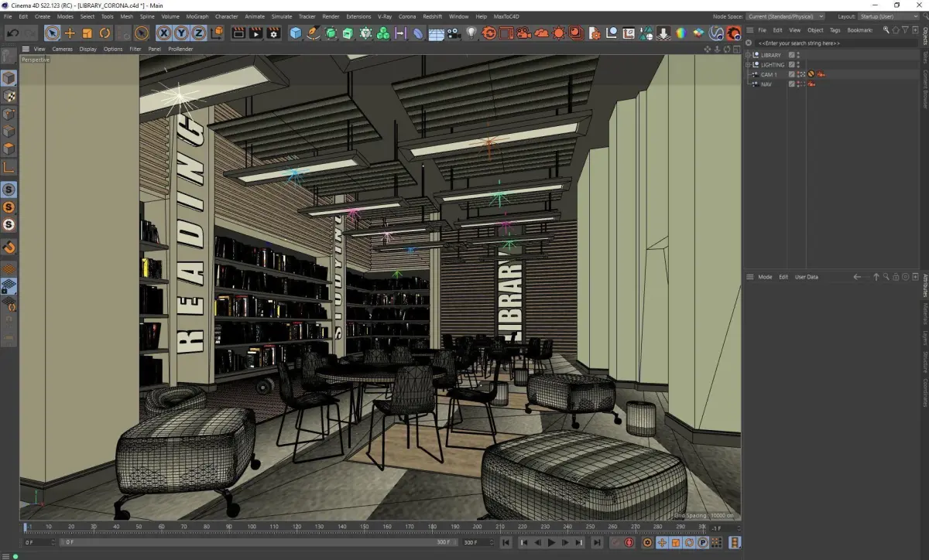Select Polygons mode icon in left palette

pyautogui.click(x=9, y=149)
